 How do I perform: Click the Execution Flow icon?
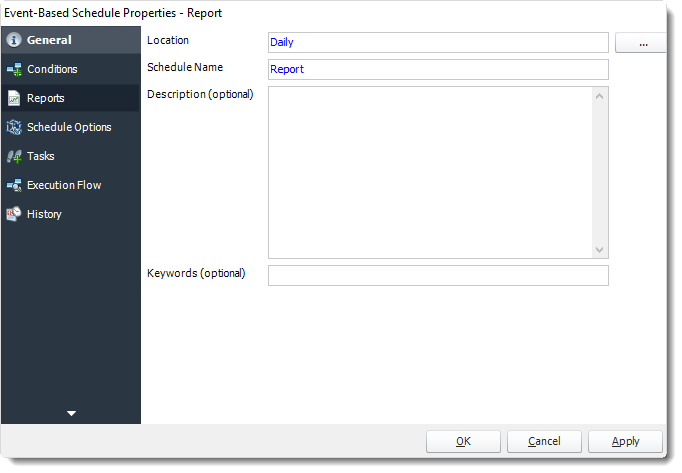point(14,185)
